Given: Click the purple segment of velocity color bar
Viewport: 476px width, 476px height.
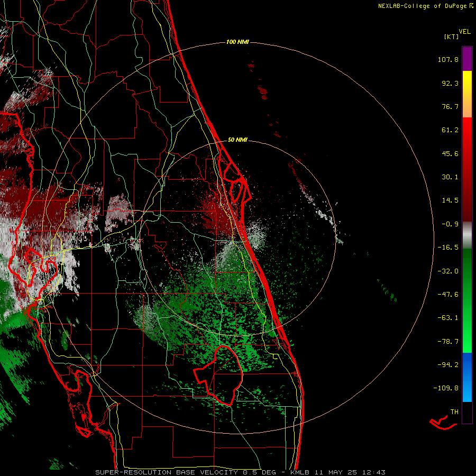Looking at the screenshot, I should (x=467, y=59).
